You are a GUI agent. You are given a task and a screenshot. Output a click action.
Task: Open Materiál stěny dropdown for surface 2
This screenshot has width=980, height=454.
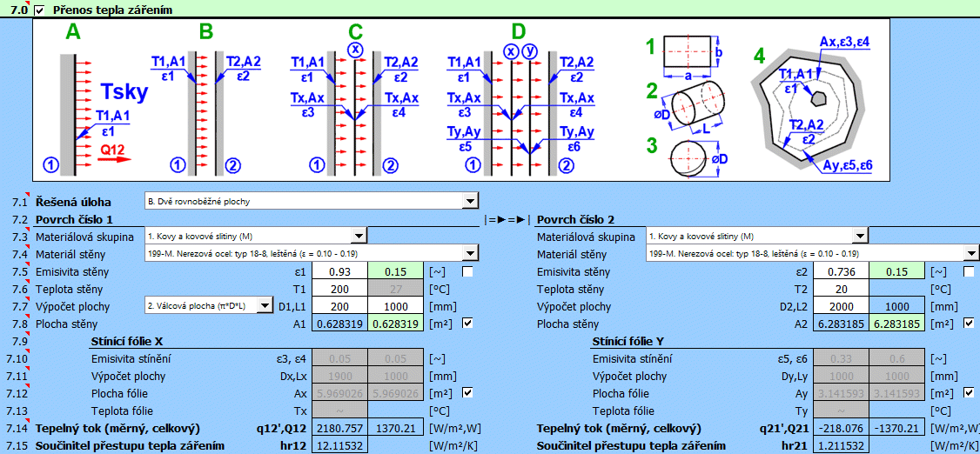coord(971,253)
